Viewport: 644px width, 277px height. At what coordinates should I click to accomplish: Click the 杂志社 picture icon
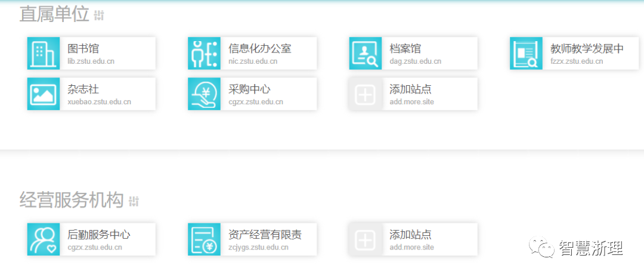(44, 94)
